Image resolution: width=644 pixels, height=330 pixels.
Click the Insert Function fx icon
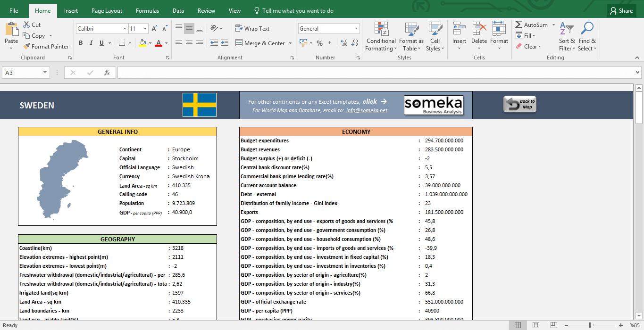click(x=107, y=73)
